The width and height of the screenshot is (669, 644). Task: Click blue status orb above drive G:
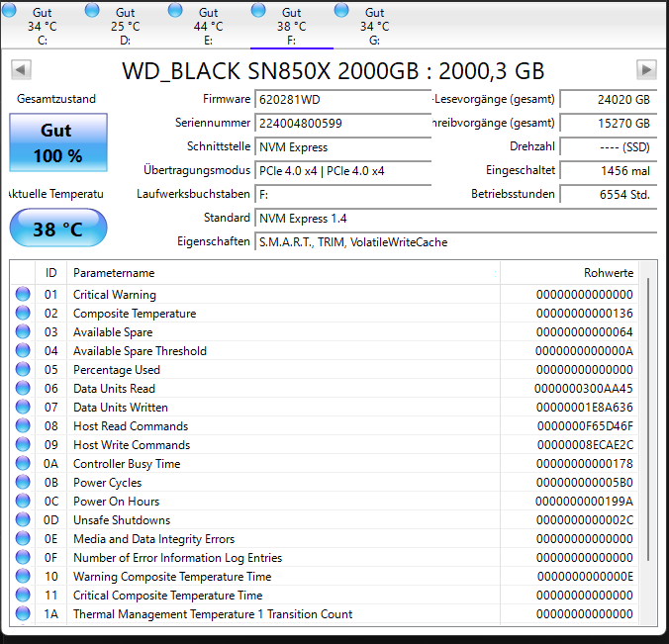[x=341, y=10]
